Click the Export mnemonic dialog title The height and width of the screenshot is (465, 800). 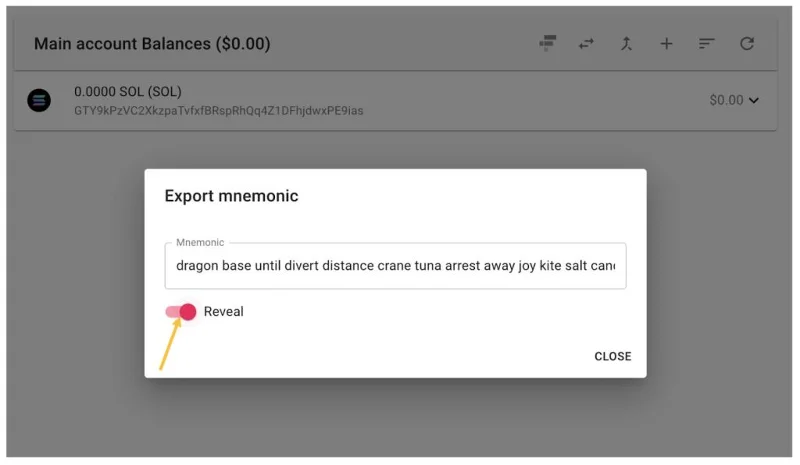coord(231,196)
